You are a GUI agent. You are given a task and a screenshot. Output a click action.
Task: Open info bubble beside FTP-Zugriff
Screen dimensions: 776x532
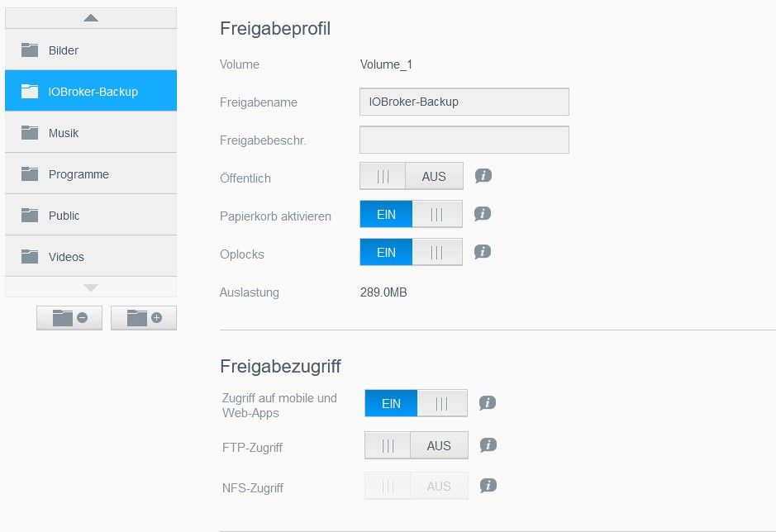(488, 445)
